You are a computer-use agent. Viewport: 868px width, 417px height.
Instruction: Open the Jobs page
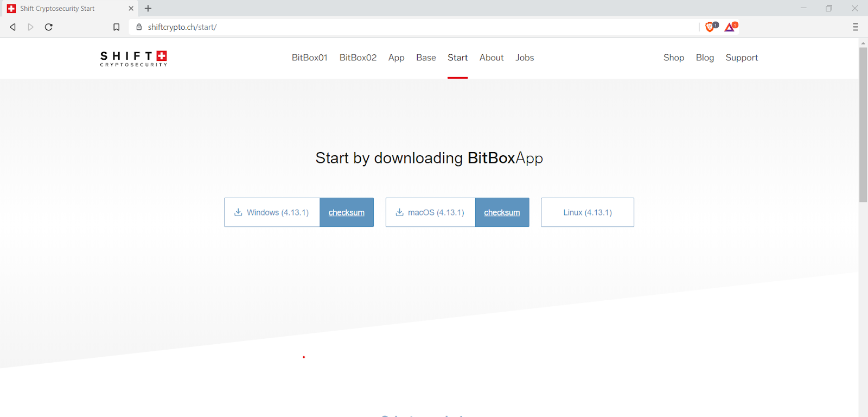(x=525, y=58)
